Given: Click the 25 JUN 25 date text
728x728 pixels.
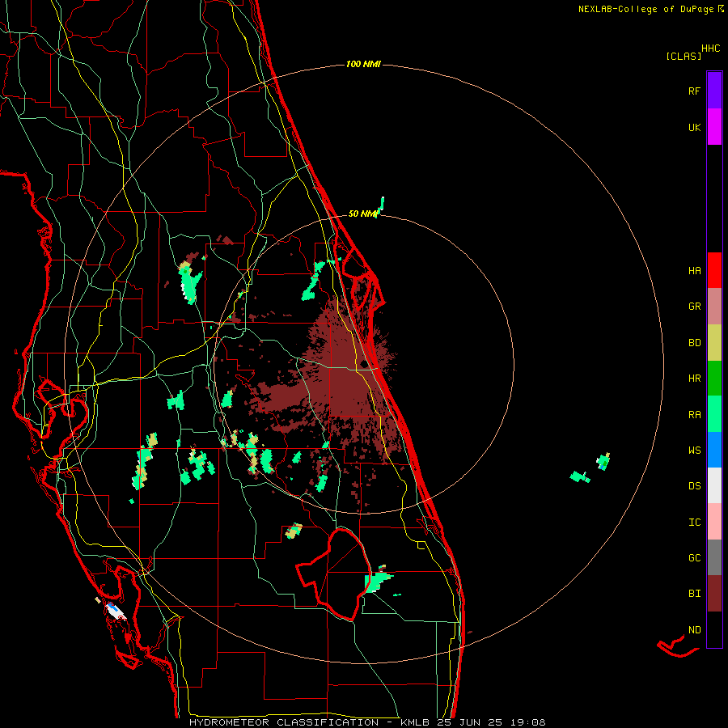Looking at the screenshot, I should [x=470, y=722].
